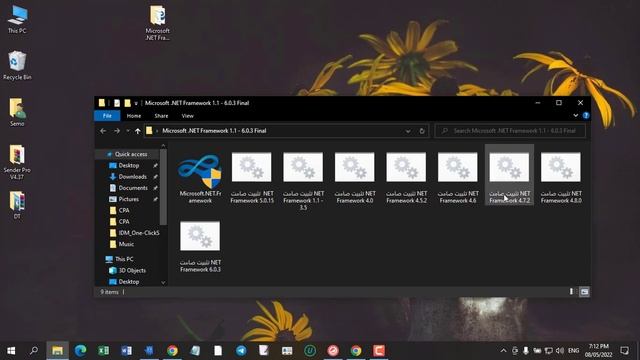Select the NET Framework 4.8.0 file
Screen dimensions: 640x360
(x=561, y=178)
